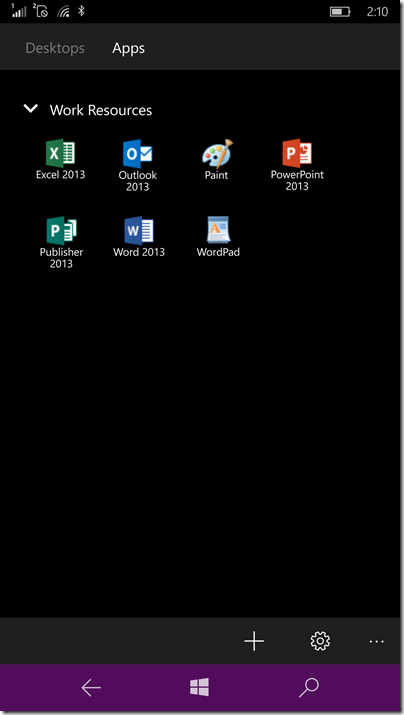Viewport: 404px width, 715px height.
Task: Launch Word 2013 remote app
Action: tap(139, 231)
